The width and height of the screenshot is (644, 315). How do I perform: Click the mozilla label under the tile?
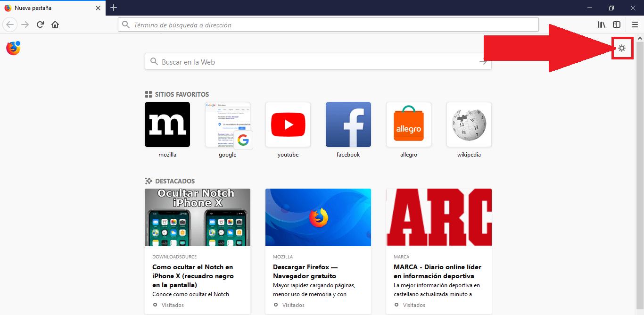tap(167, 155)
